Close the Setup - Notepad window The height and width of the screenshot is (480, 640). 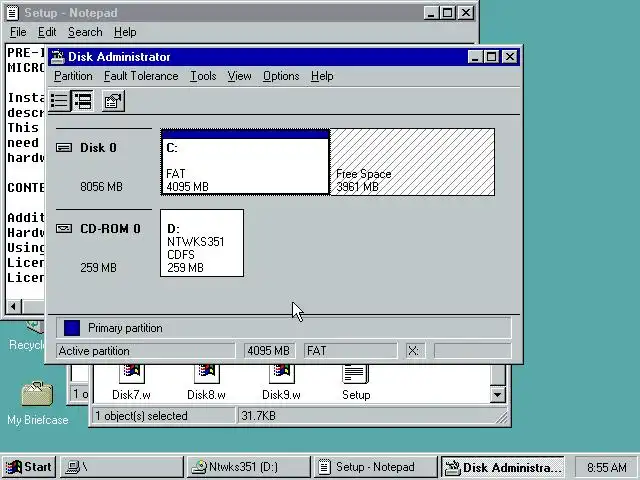tap(466, 13)
